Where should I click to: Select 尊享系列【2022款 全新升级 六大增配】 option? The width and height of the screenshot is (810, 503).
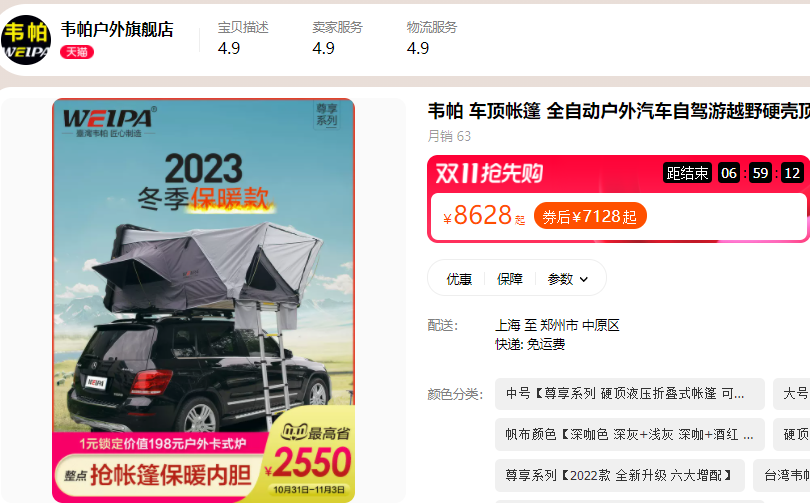[x=619, y=476]
